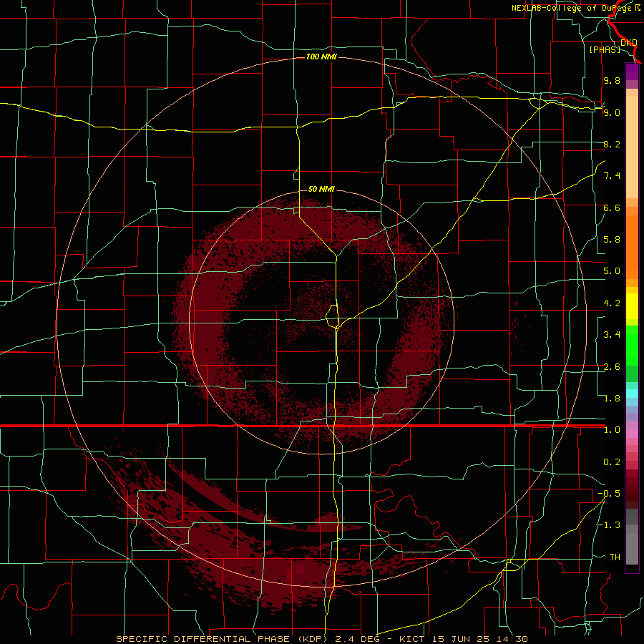
Task: Click the "2.4 DEG" elevation text
Action: click(357, 639)
